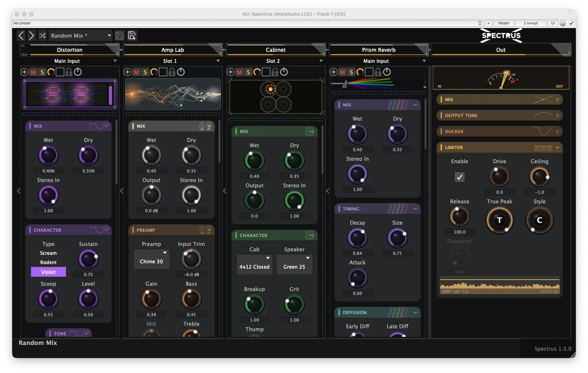This screenshot has width=588, height=373.
Task: Toggle the Prism Reverb power button
Action: (387, 72)
